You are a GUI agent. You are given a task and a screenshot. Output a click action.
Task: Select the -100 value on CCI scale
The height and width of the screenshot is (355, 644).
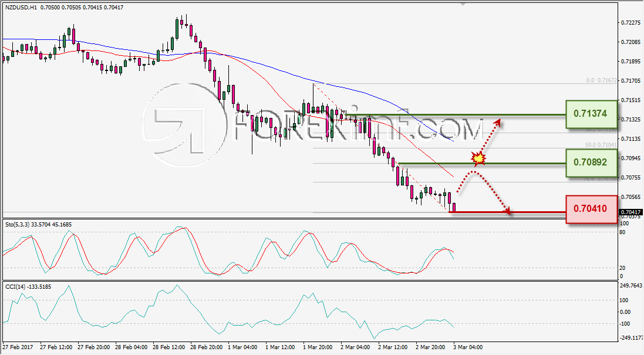point(623,324)
